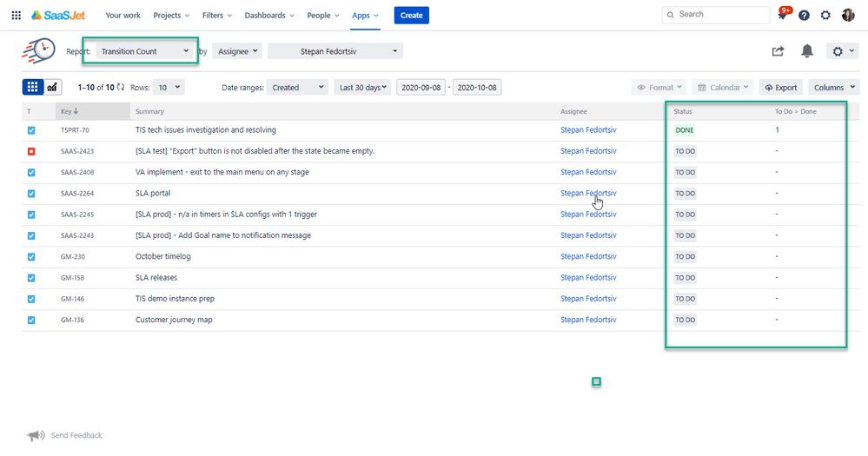Click task type icon for SAAS-2243
Screen dimensions: 868x456
click(31, 235)
